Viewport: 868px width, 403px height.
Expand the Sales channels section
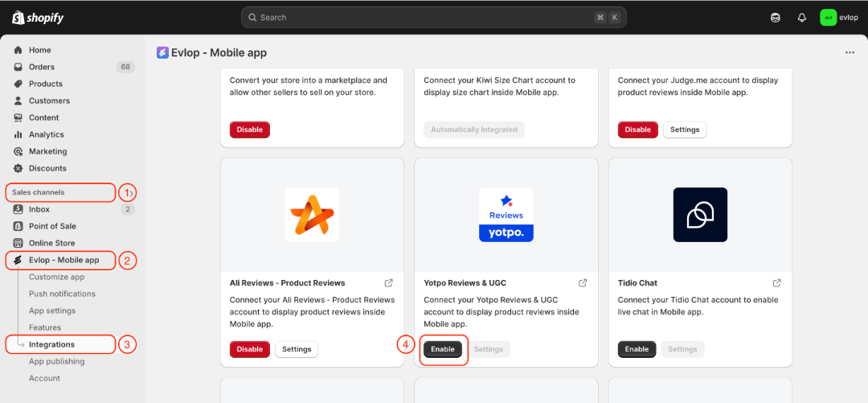click(x=60, y=192)
